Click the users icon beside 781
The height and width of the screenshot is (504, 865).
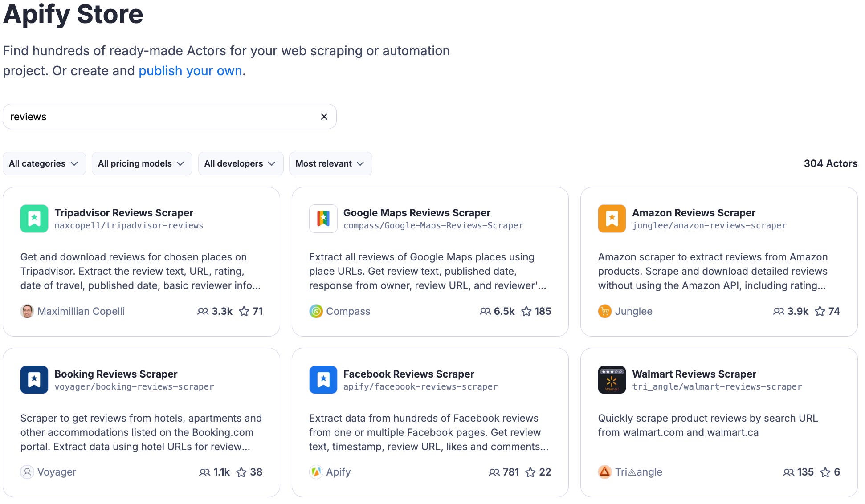(494, 472)
